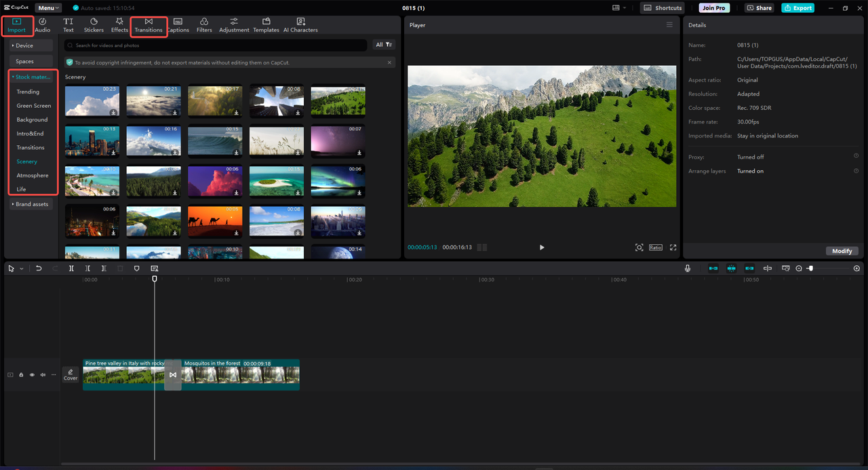Viewport: 868px width, 470px height.
Task: Click the preview axis split icon
Action: coord(768,269)
